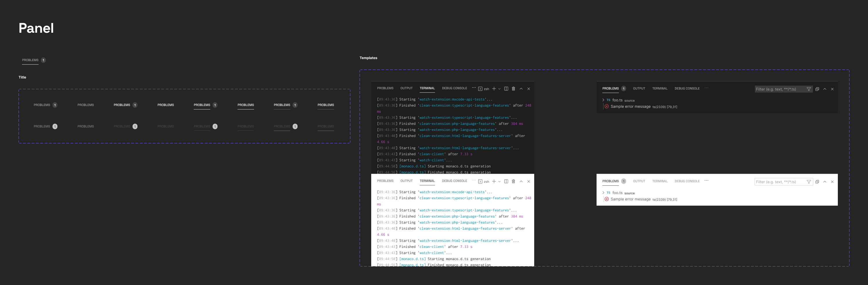This screenshot has width=868, height=285.
Task: Maximize dark terminal panel with up chevron
Action: (x=521, y=89)
